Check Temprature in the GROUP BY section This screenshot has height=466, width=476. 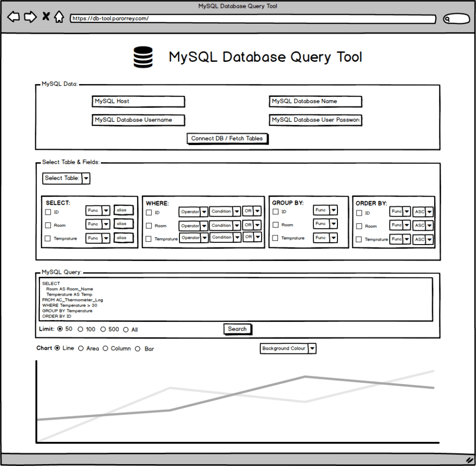[x=275, y=238]
